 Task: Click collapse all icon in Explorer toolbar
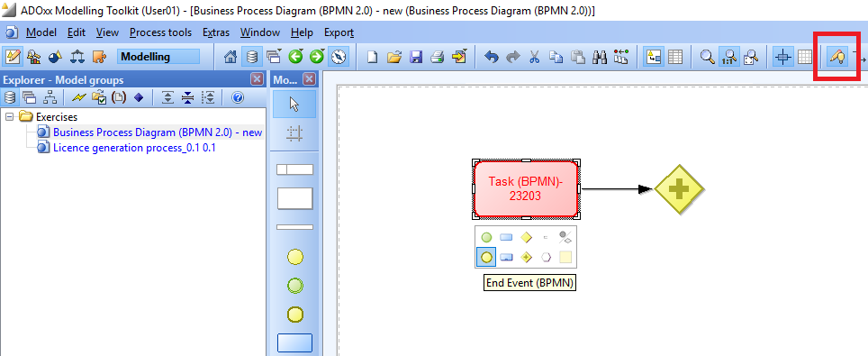(187, 97)
